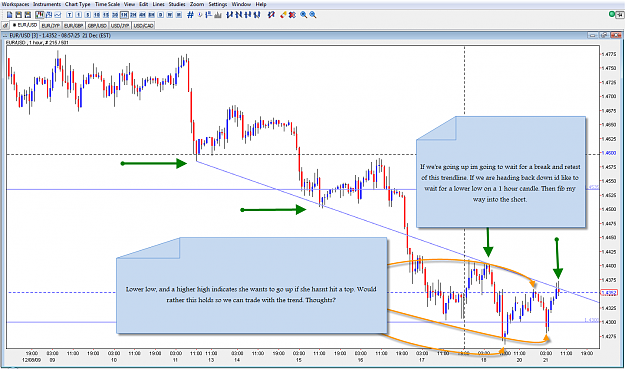The height and width of the screenshot is (369, 625).
Task: Click the note starting 'If we're going up'
Action: [501, 172]
